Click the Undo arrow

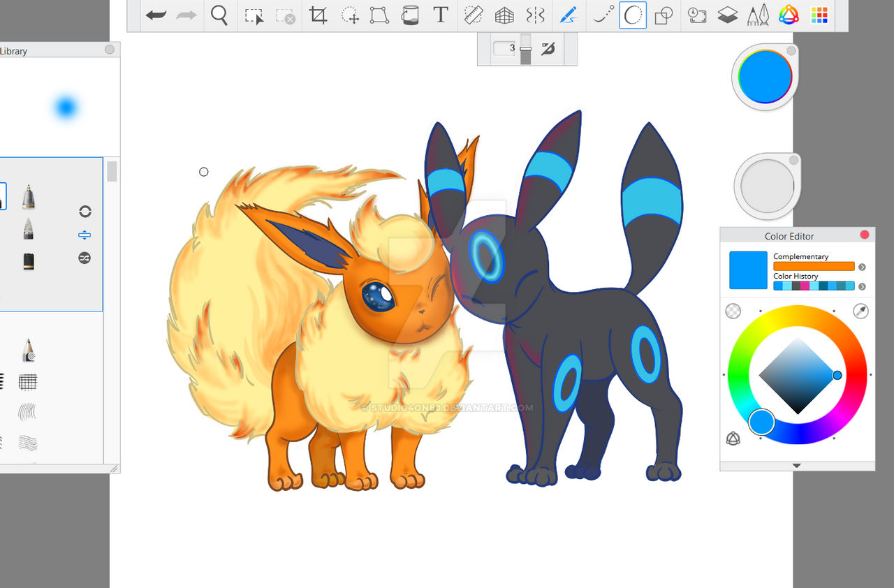(x=155, y=15)
